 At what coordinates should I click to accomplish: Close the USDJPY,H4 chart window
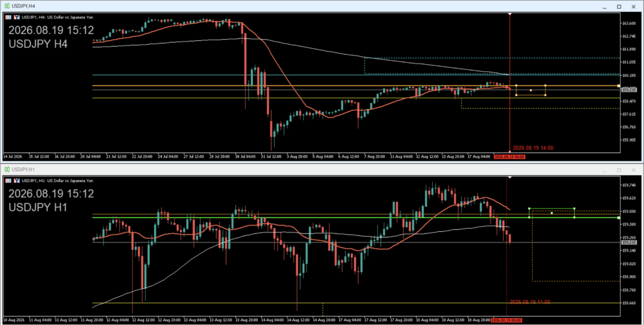pyautogui.click(x=633, y=6)
